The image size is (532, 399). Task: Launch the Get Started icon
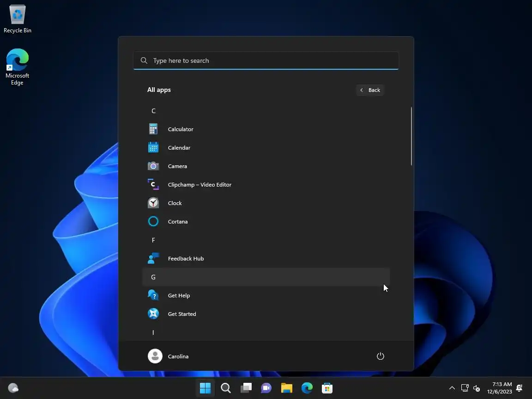point(153,314)
